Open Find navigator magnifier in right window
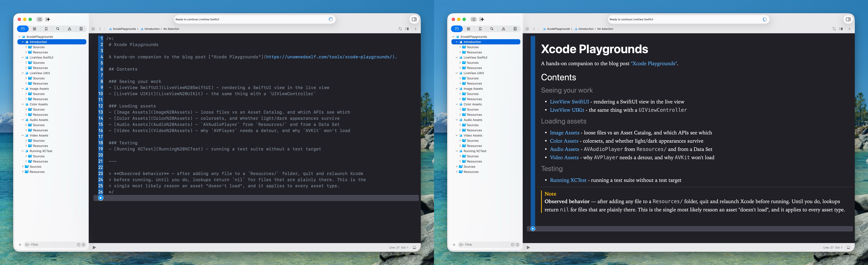The image size is (868, 265). [x=492, y=29]
